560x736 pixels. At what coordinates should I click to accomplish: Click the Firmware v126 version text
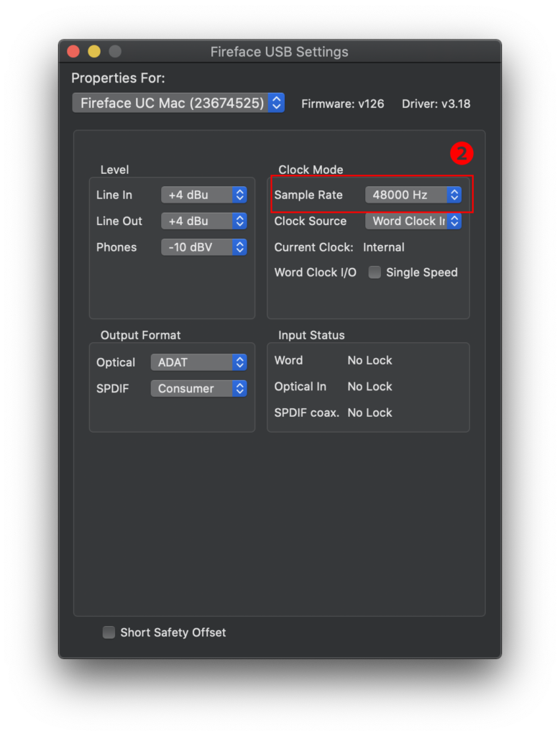click(x=342, y=103)
